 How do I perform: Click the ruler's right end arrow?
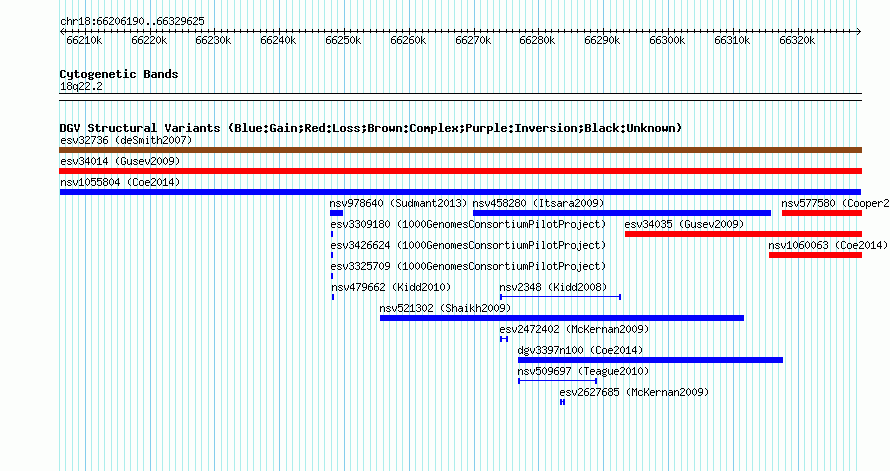859,32
